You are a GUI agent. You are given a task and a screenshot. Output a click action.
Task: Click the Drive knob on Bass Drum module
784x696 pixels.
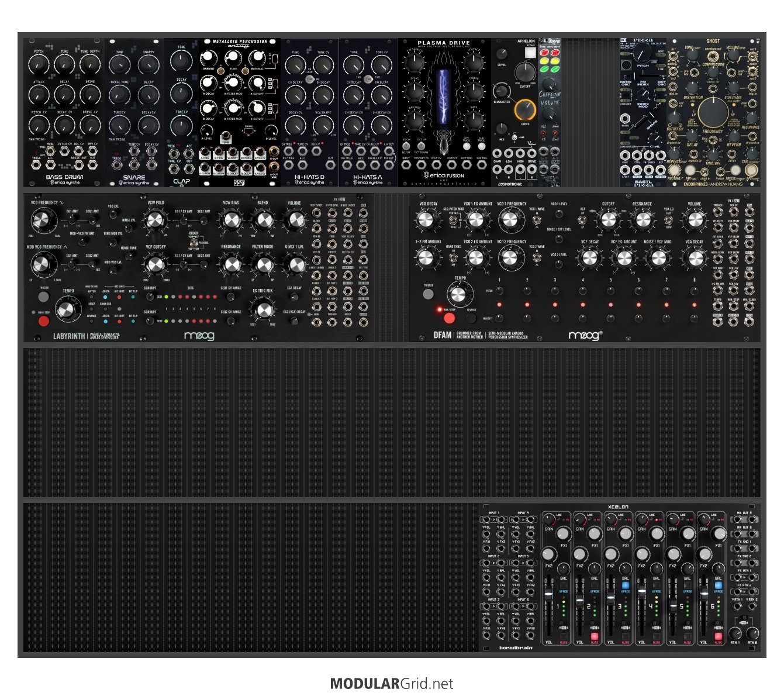coord(90,94)
